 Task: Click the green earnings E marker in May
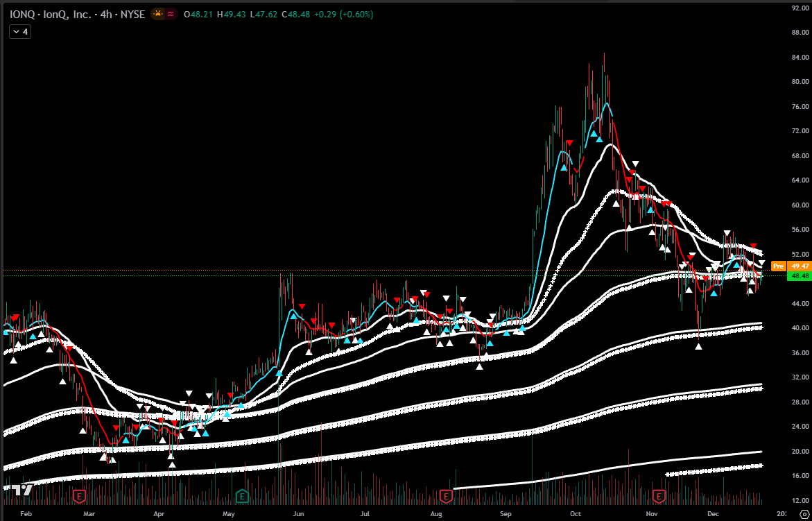(x=241, y=497)
